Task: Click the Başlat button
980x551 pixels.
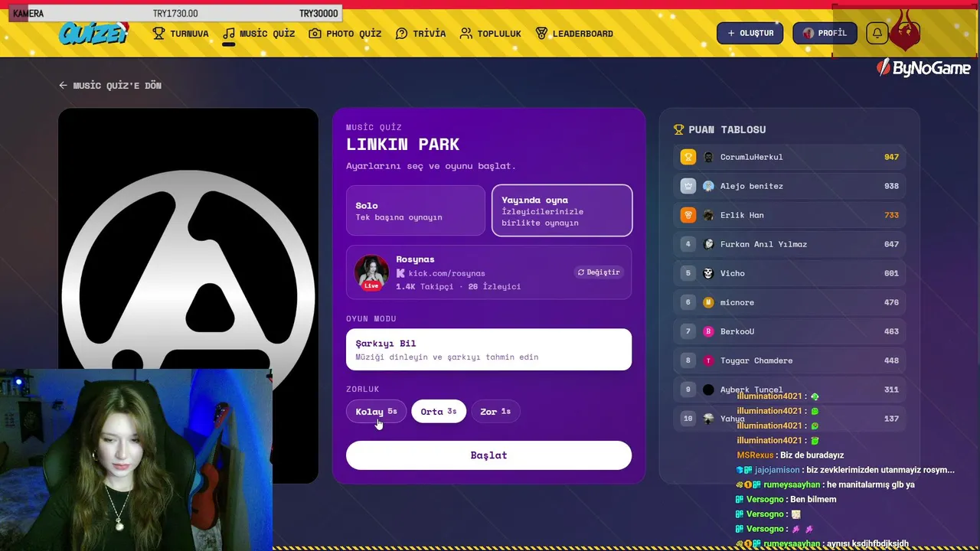Action: (488, 455)
